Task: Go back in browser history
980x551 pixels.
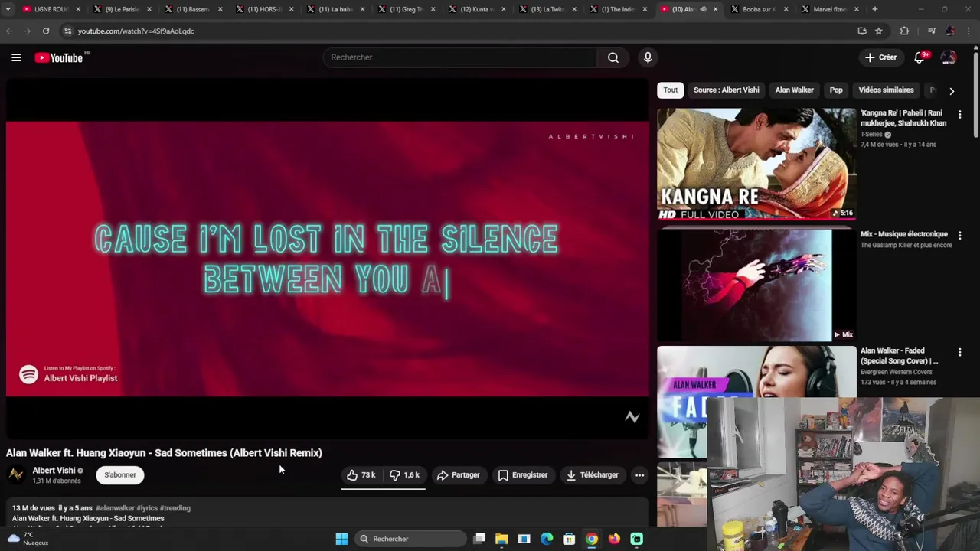Action: tap(9, 31)
